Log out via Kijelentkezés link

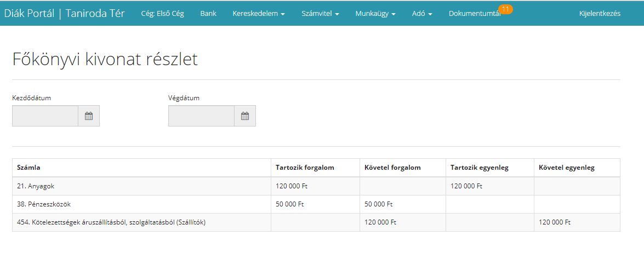600,14
